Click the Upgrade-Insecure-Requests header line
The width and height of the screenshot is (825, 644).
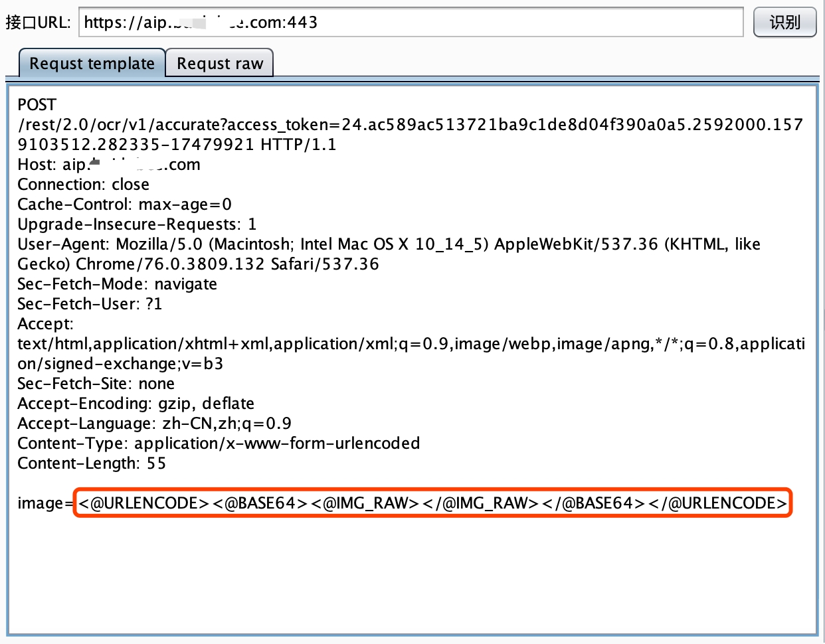click(136, 224)
